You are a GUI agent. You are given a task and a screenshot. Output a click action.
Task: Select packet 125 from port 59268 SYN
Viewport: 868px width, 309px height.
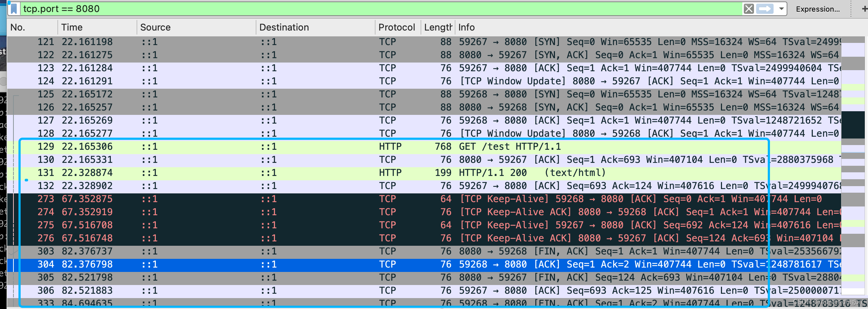(424, 95)
